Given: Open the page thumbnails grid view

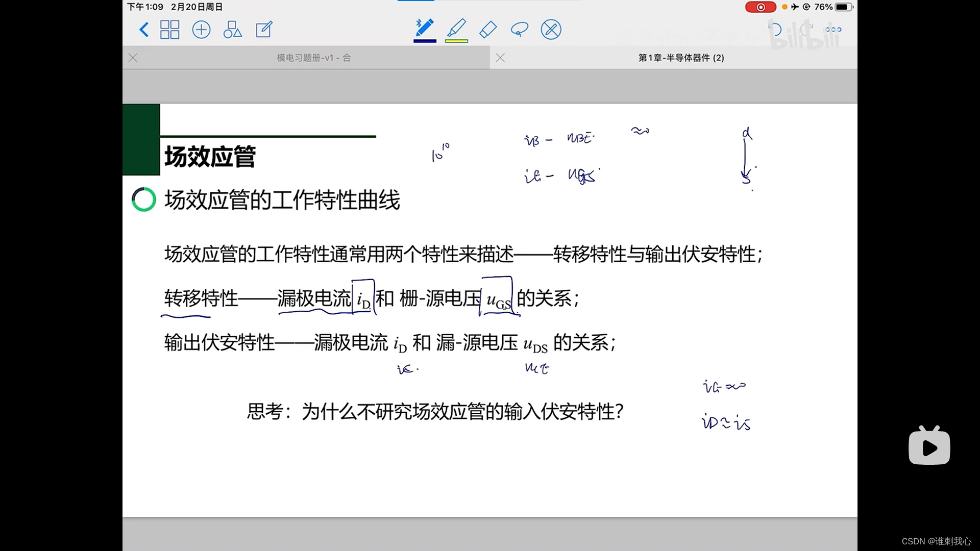Looking at the screenshot, I should coord(169,30).
